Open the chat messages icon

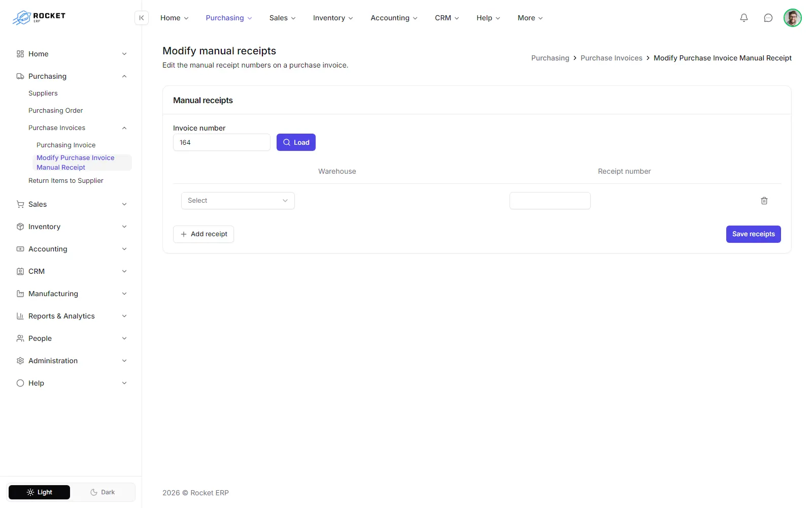click(768, 18)
